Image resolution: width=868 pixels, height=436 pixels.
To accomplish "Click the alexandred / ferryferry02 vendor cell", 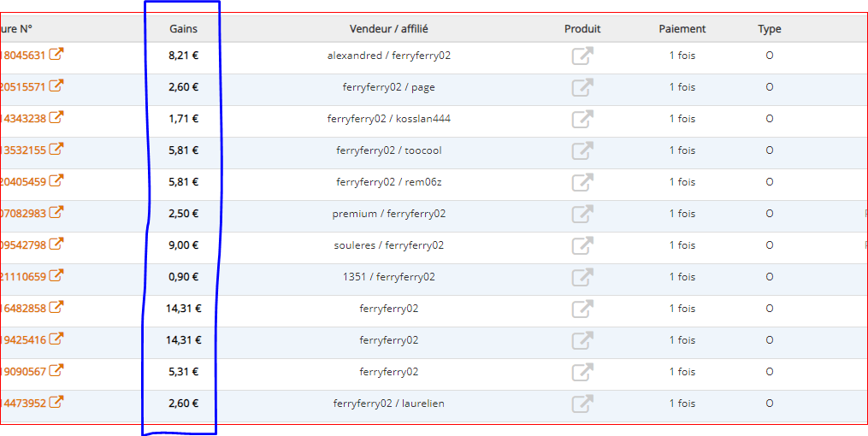I will 388,56.
